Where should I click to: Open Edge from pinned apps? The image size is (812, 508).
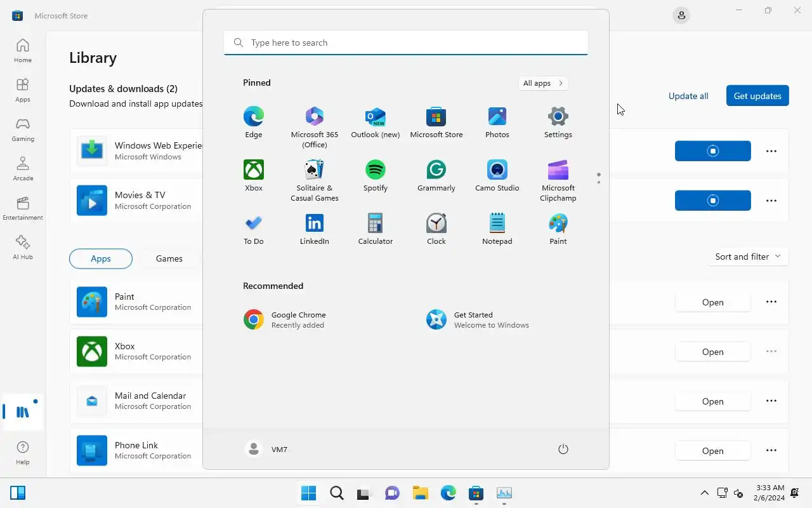(x=253, y=122)
